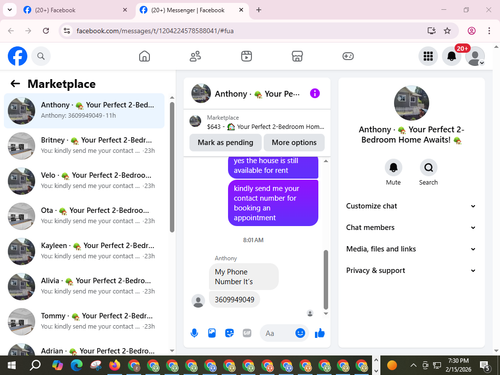The width and height of the screenshot is (500, 375).
Task: Open the Facebook search icon
Action: coord(41,56)
